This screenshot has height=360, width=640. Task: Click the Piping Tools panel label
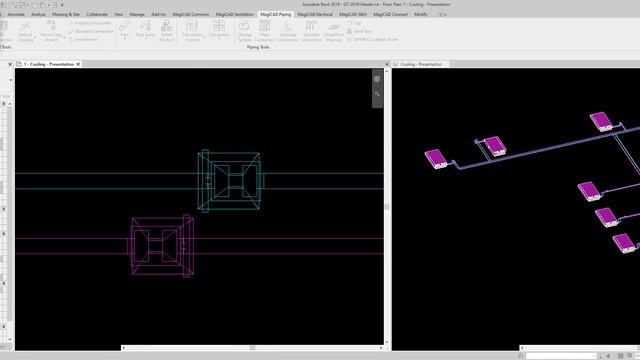(x=258, y=47)
